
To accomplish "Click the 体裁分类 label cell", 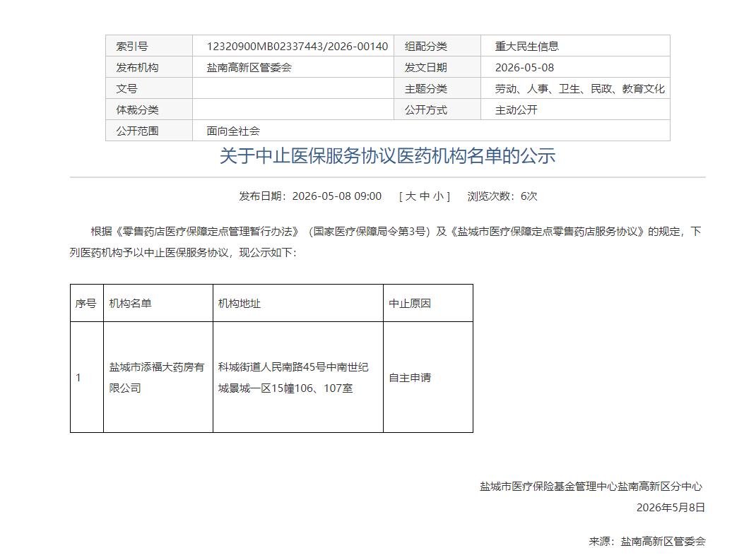I will (149, 109).
